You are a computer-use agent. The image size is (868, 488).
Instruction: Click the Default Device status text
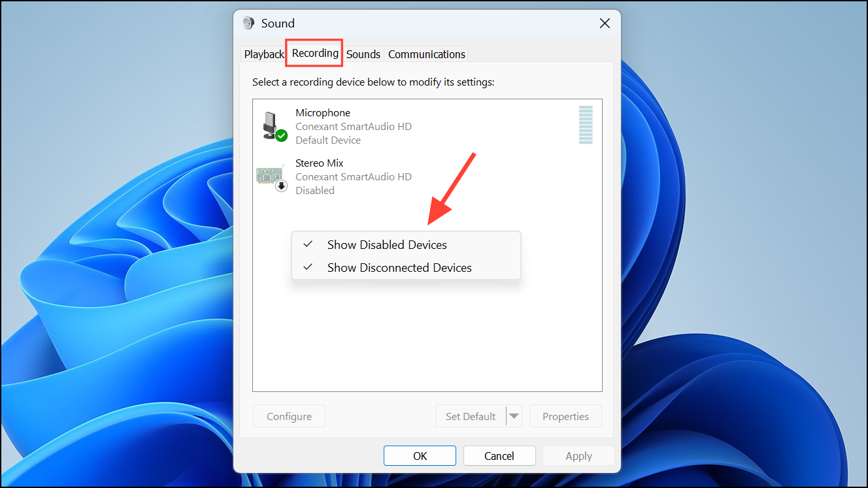point(328,140)
